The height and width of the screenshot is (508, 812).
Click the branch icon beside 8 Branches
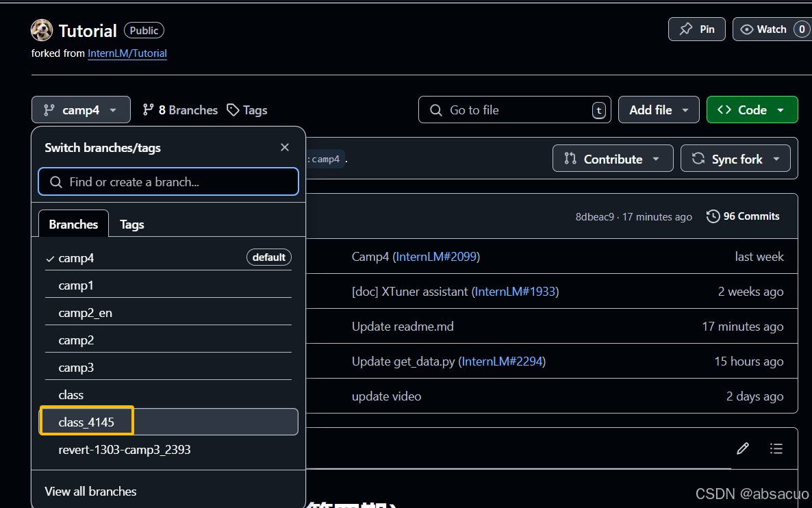(x=149, y=110)
